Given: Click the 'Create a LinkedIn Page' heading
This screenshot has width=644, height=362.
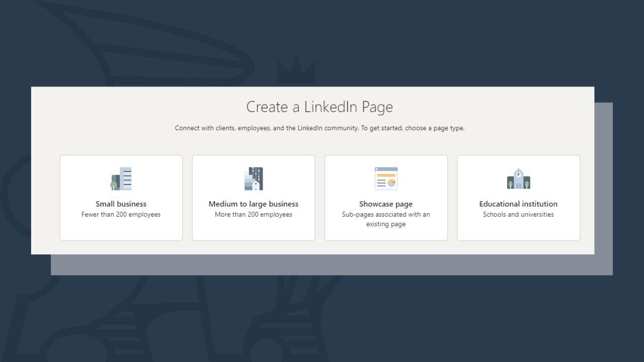Looking at the screenshot, I should [x=319, y=107].
